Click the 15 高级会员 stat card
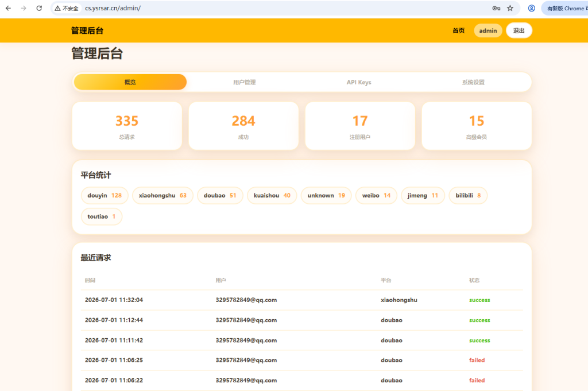This screenshot has height=391, width=588. tap(477, 126)
